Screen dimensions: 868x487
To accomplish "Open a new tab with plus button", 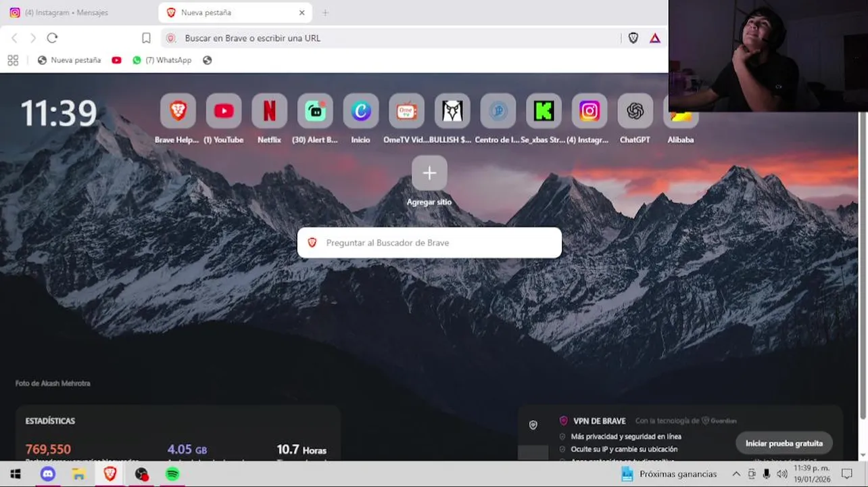I will click(x=325, y=13).
